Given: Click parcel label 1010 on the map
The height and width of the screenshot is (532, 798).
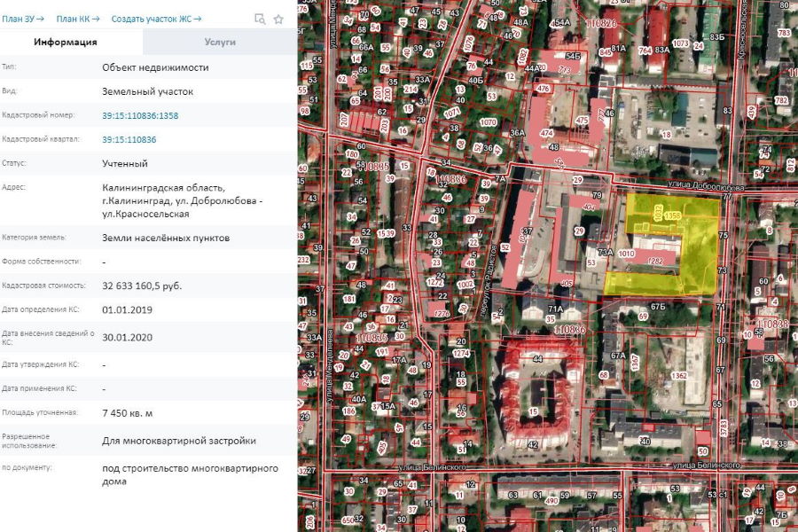Looking at the screenshot, I should [628, 254].
